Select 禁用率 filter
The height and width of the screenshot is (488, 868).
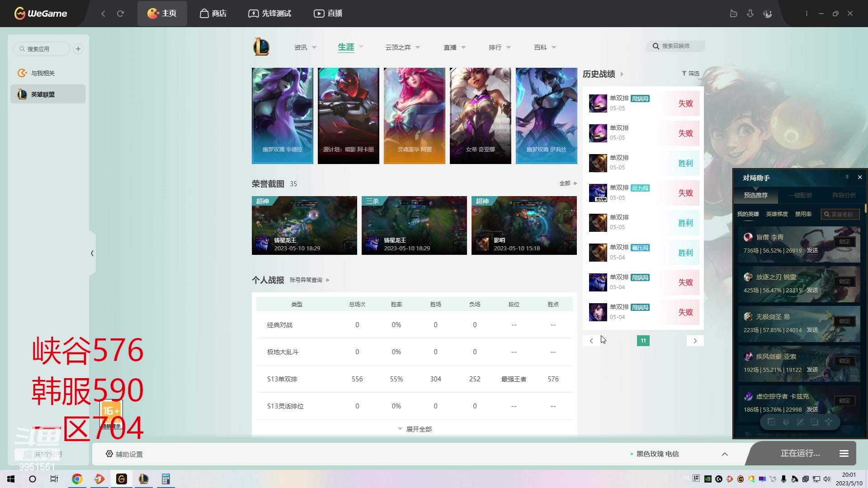803,214
